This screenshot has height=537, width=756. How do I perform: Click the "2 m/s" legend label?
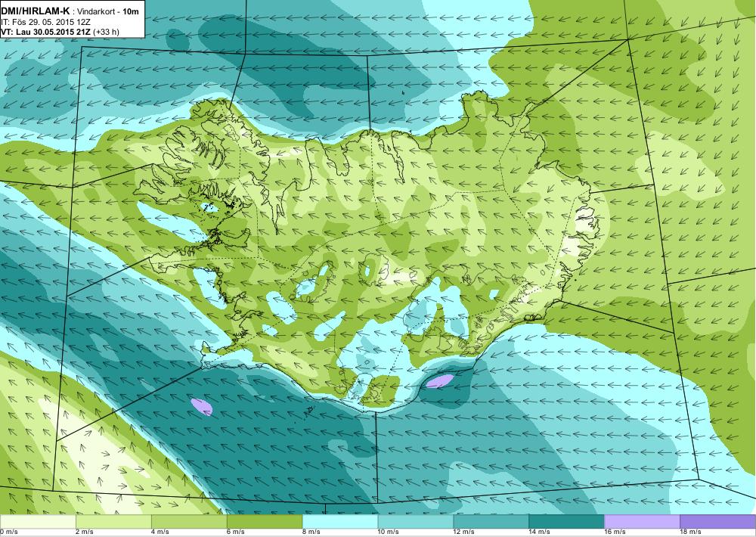pyautogui.click(x=85, y=532)
